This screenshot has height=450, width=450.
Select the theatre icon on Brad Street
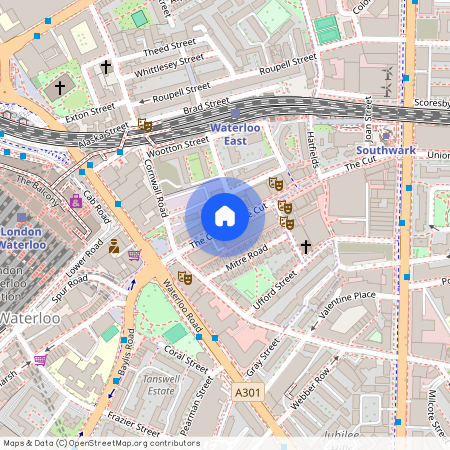coord(145,125)
